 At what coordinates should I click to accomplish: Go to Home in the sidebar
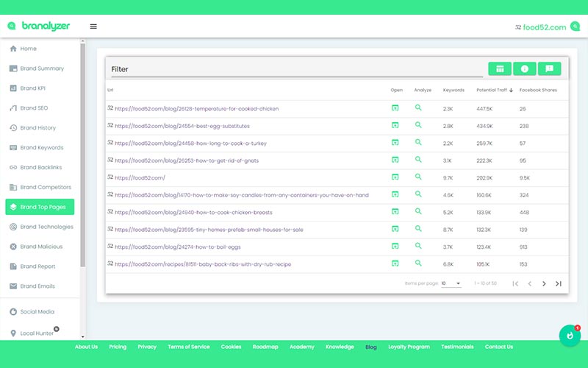point(23,49)
